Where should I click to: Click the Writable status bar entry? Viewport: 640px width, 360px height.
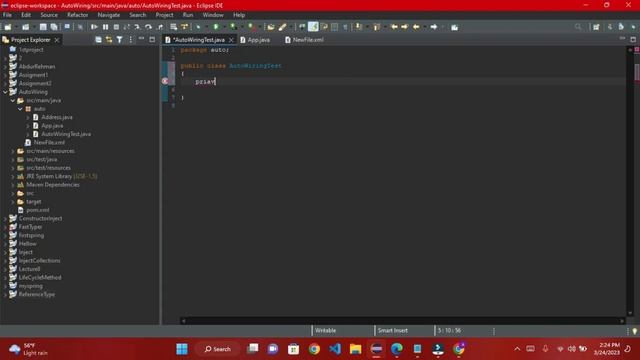click(x=325, y=331)
